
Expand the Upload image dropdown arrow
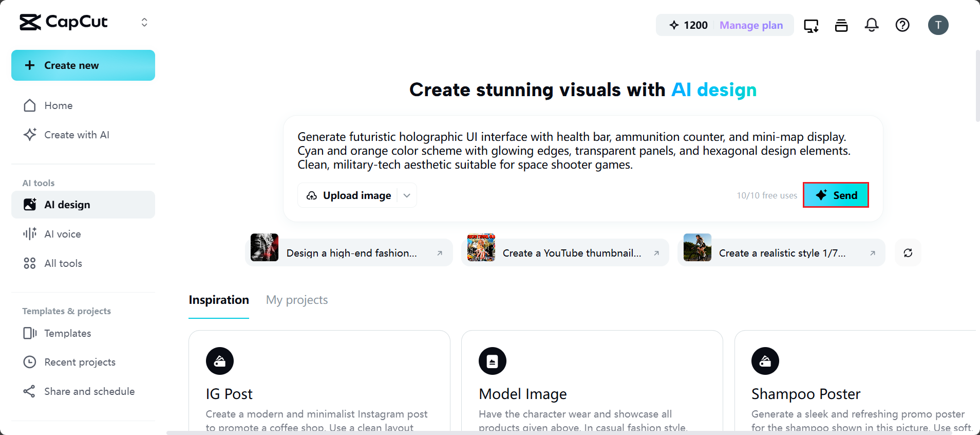click(x=407, y=195)
